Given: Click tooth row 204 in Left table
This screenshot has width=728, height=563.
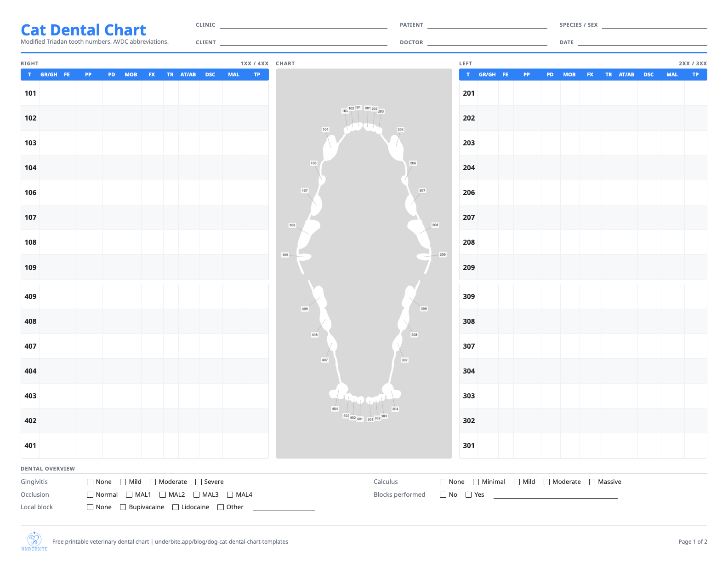Looking at the screenshot, I should [583, 168].
